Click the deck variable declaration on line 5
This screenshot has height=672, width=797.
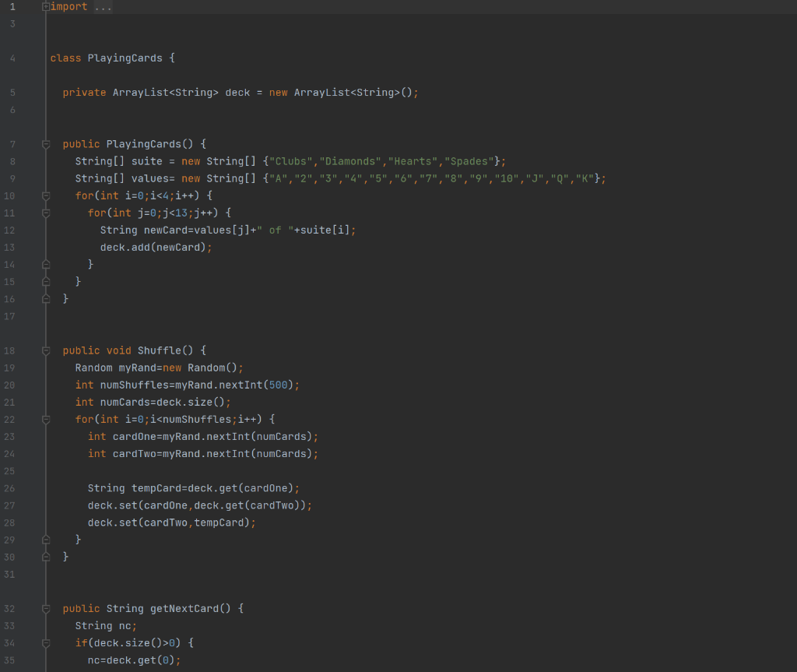point(237,92)
